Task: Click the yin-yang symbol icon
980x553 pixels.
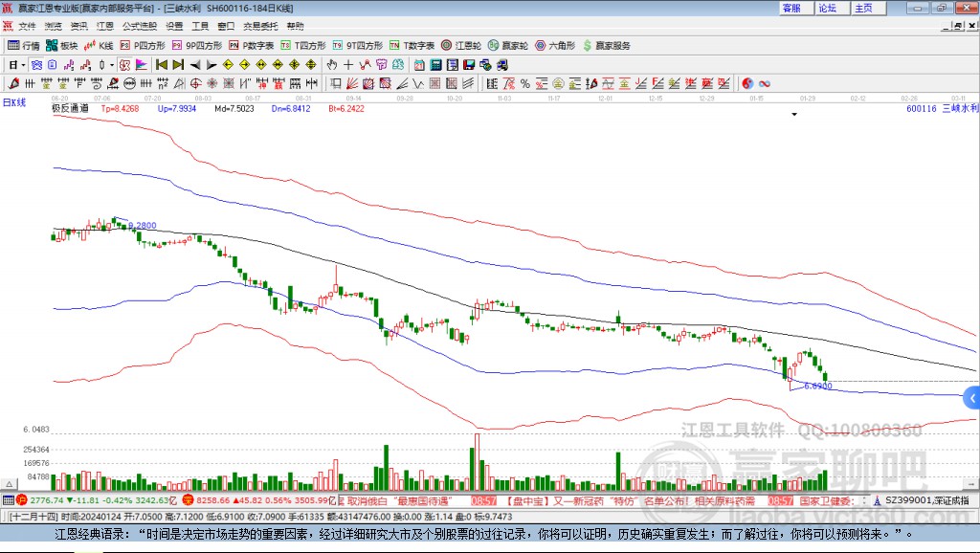Action: tap(747, 84)
